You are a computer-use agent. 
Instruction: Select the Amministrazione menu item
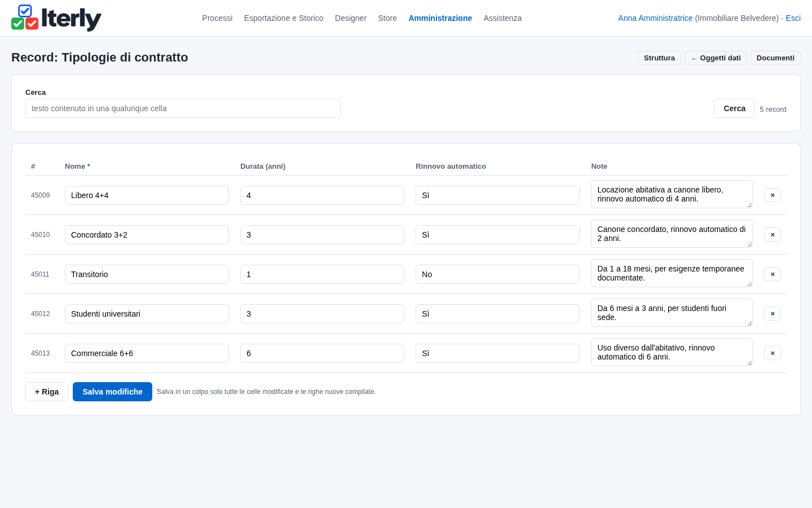pyautogui.click(x=440, y=18)
